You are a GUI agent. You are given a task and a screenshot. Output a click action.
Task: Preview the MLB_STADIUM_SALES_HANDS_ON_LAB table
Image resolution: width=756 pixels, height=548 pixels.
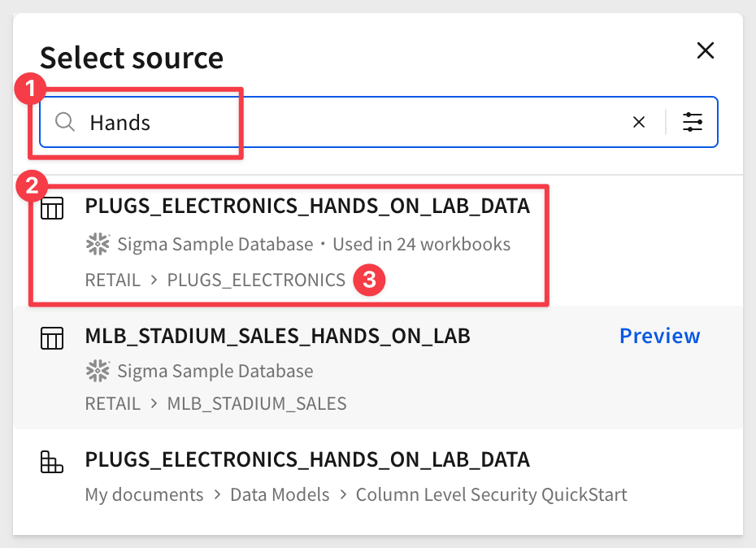click(x=659, y=336)
